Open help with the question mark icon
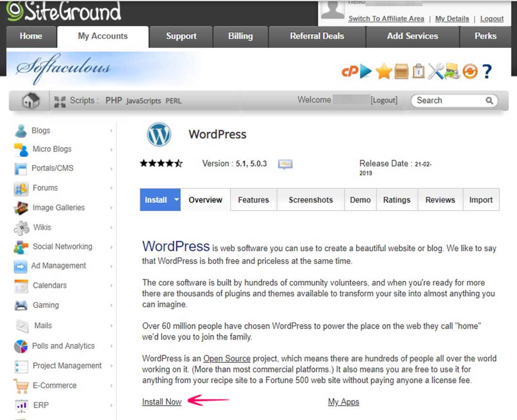 point(487,71)
